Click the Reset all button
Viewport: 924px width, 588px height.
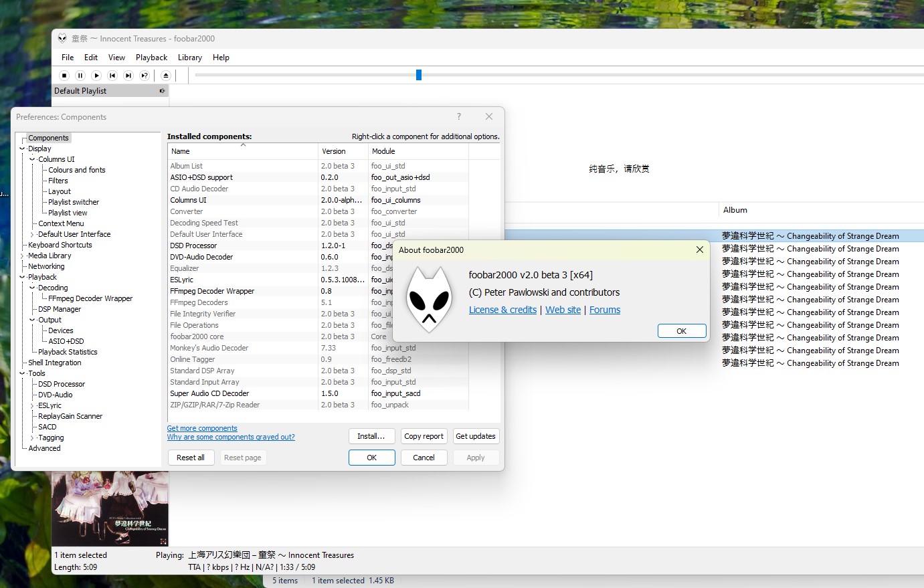click(x=191, y=458)
